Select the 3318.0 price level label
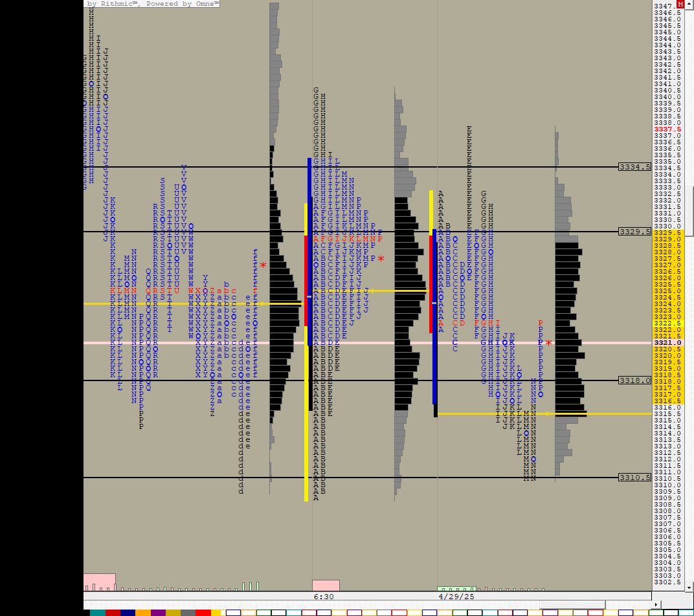Viewport: 694px width, 616px height. 634,380
